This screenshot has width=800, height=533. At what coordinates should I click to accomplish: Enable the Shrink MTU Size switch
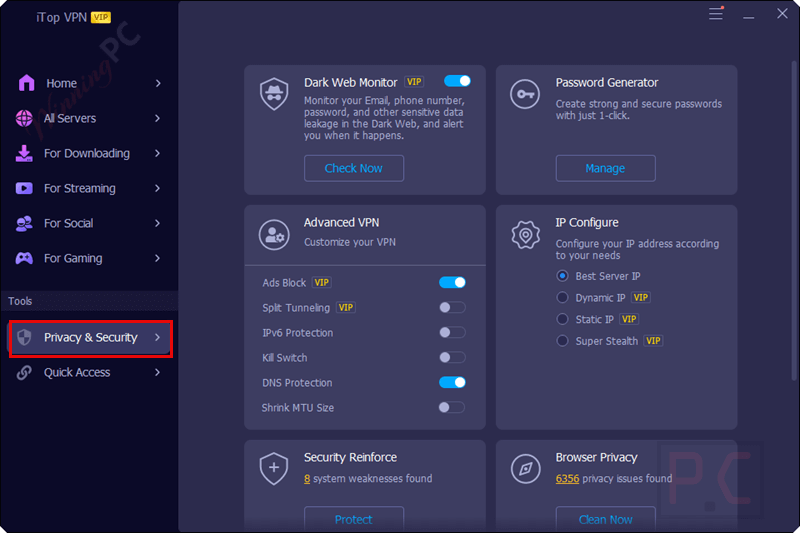(452, 408)
